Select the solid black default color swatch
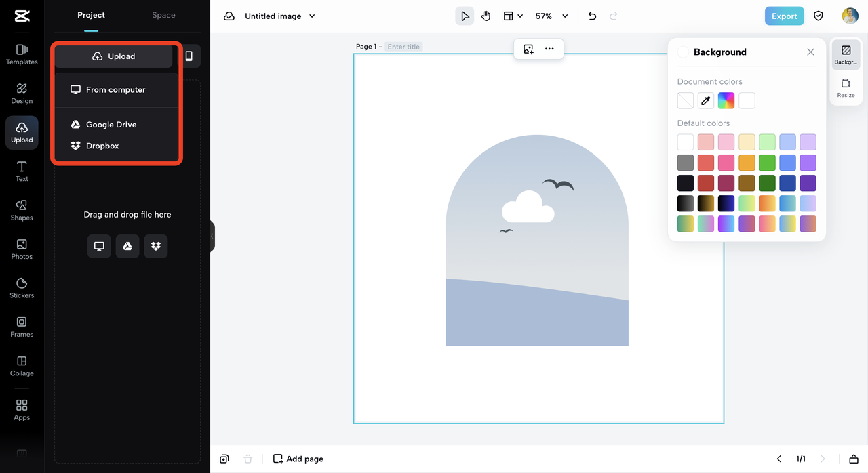Viewport: 868px width, 473px height. click(x=686, y=183)
